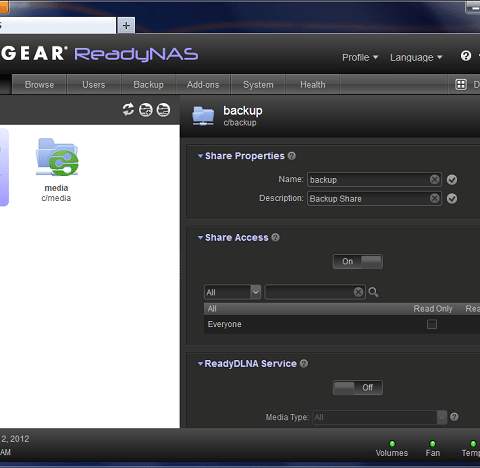Image resolution: width=480 pixels, height=468 pixels.
Task: Clear the Name field text
Action: pos(434,180)
